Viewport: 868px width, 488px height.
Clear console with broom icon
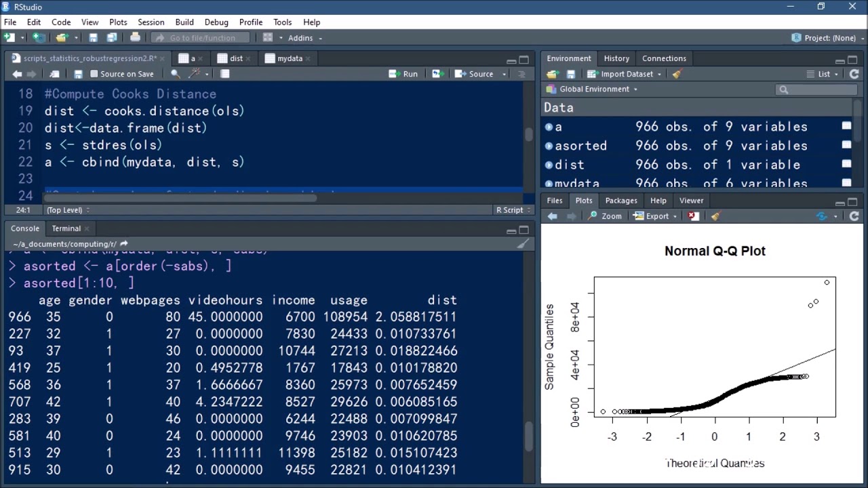click(523, 244)
